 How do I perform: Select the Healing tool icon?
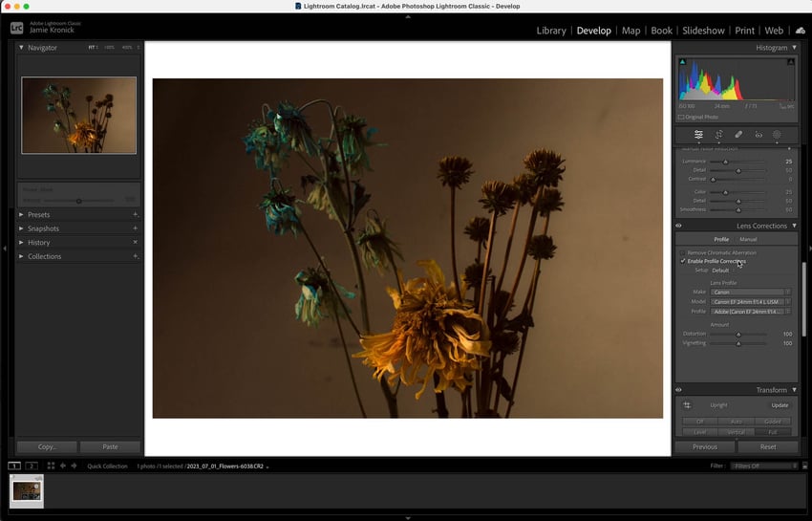738,134
